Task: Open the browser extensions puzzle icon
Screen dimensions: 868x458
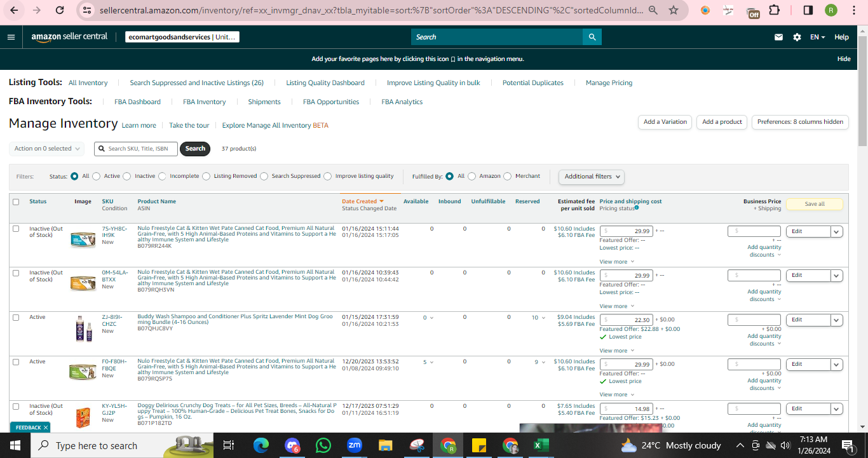Action: pos(774,10)
